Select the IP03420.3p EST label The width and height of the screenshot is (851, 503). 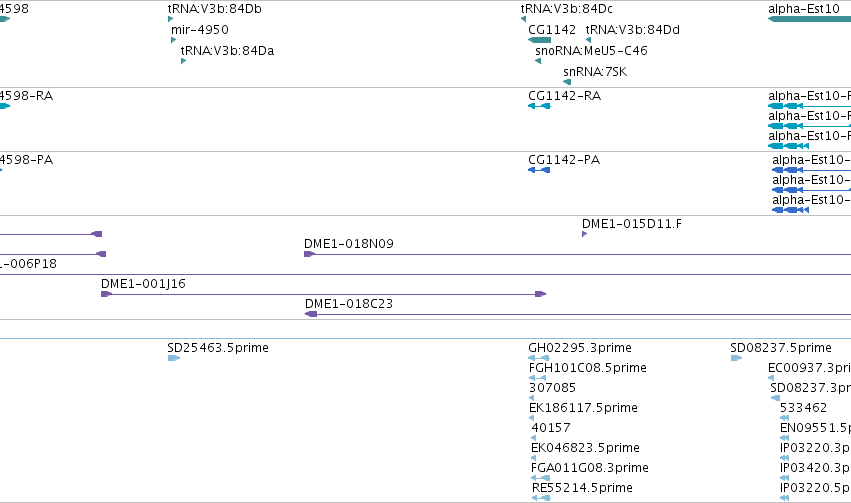815,468
